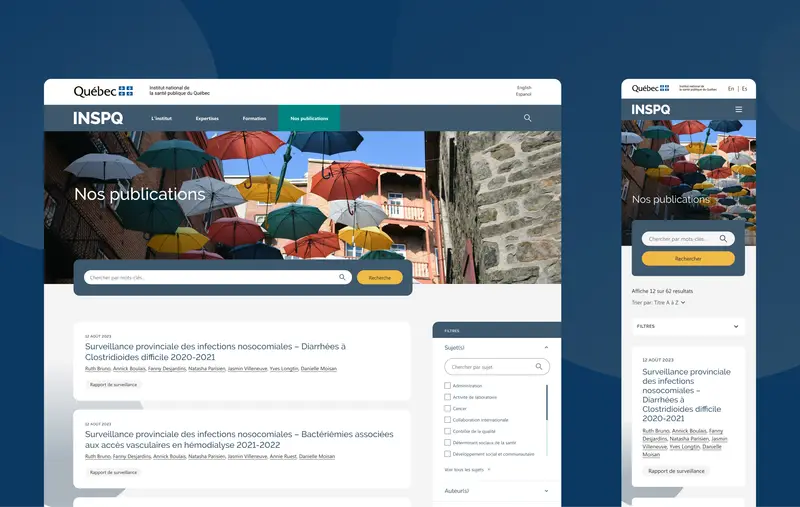Click the INSPQ logo in desktop navigation
The height and width of the screenshot is (507, 800).
coord(98,118)
